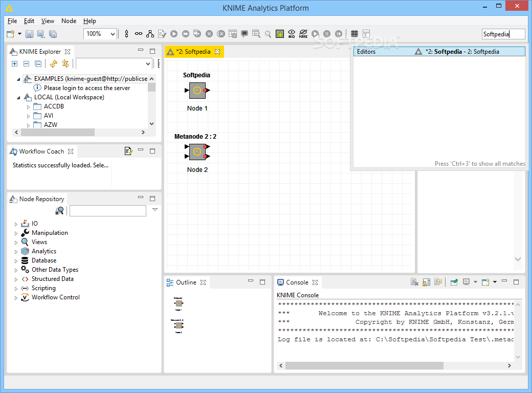
Task: Click the magnifier toolbar icon
Action: tap(268, 34)
